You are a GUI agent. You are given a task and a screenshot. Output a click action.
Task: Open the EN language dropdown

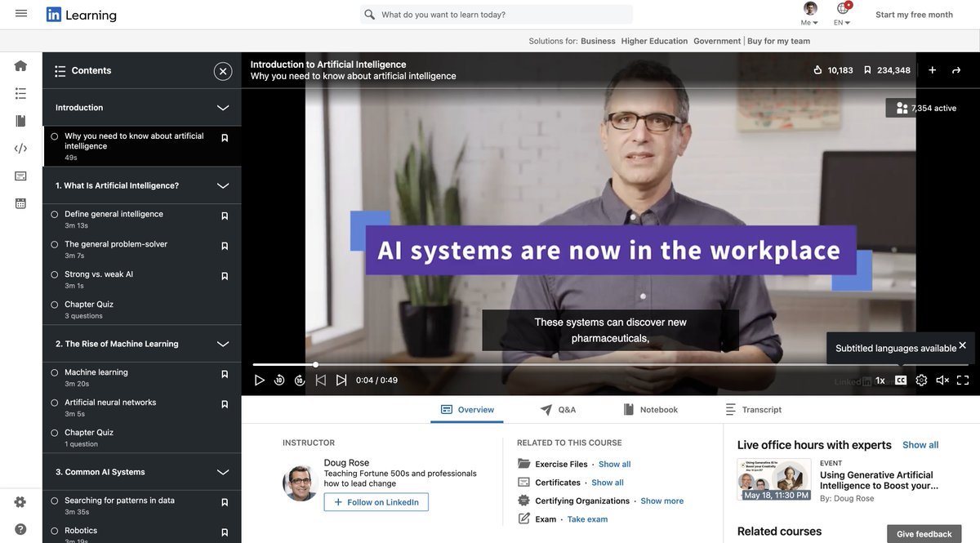click(x=844, y=14)
